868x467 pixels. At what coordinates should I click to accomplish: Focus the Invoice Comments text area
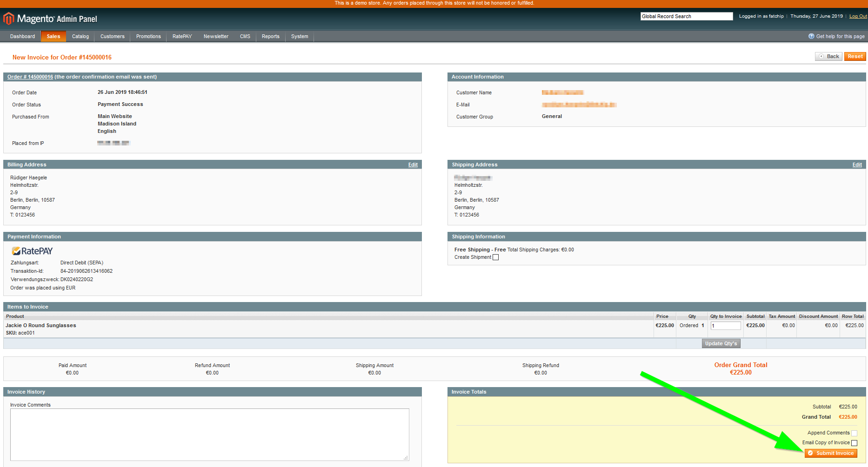coord(209,434)
